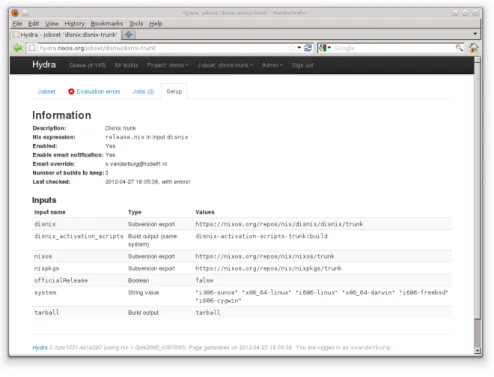Open the File menu

(x=17, y=24)
